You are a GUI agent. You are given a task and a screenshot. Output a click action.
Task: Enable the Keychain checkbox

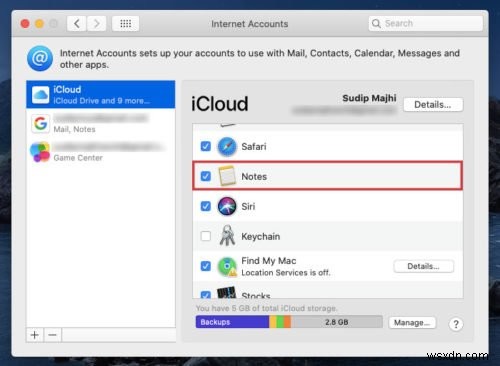point(206,236)
